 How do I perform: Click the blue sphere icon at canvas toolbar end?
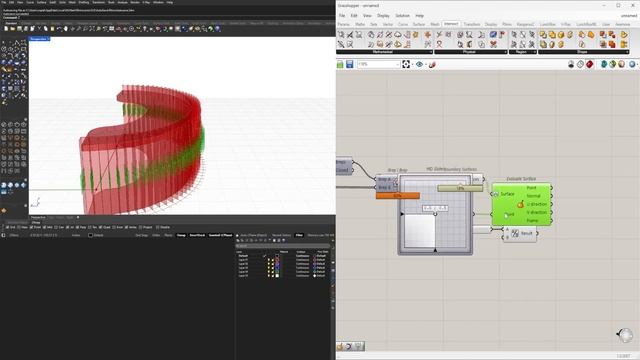[x=632, y=64]
